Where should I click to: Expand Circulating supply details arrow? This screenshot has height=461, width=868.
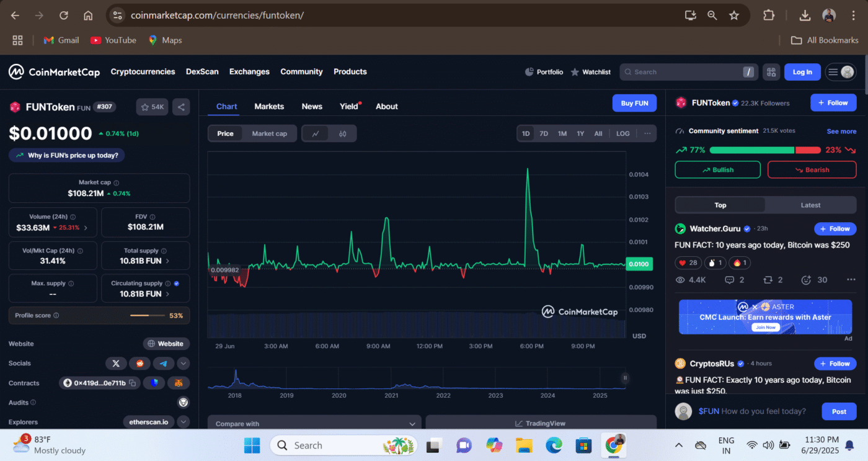pyautogui.click(x=168, y=294)
